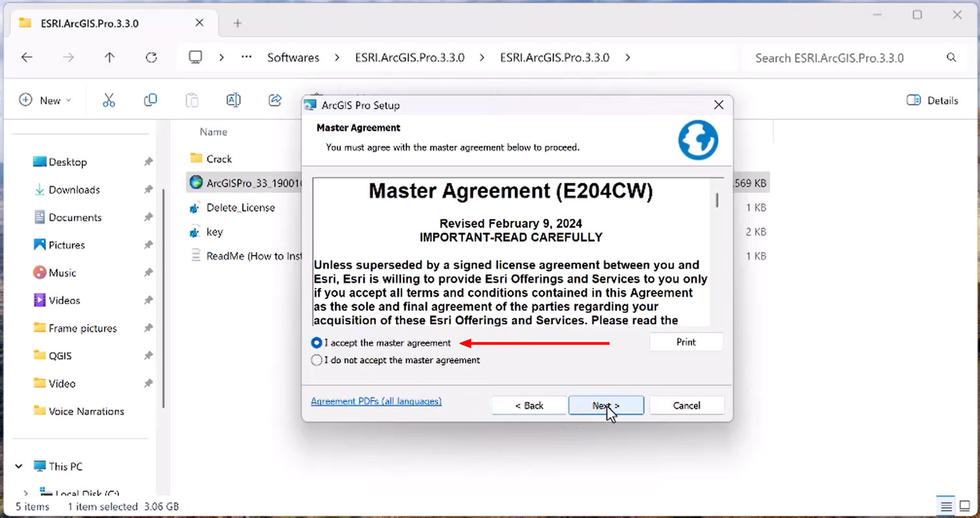The width and height of the screenshot is (980, 518).
Task: Navigate back with the Back arrow
Action: point(27,57)
